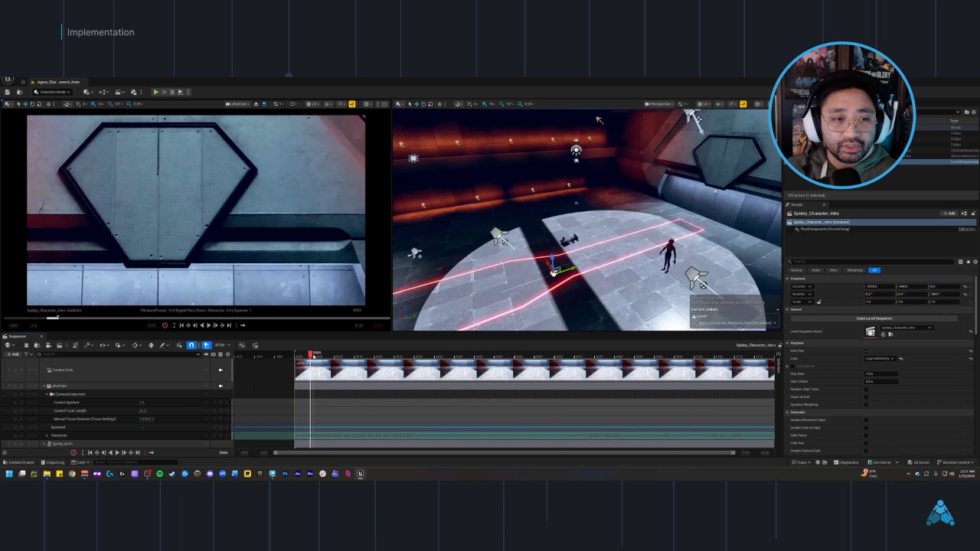Jump to sequence start in Sequencer transport

[x=90, y=452]
